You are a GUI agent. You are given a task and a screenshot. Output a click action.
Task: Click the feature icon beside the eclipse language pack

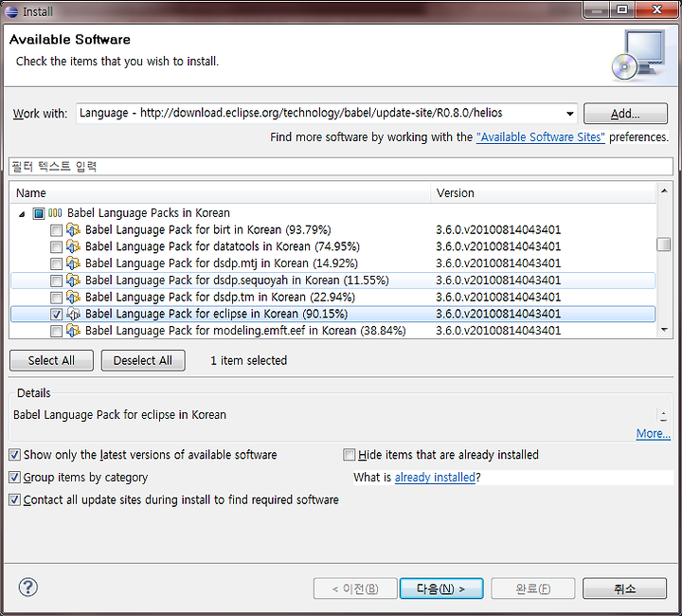coord(73,314)
